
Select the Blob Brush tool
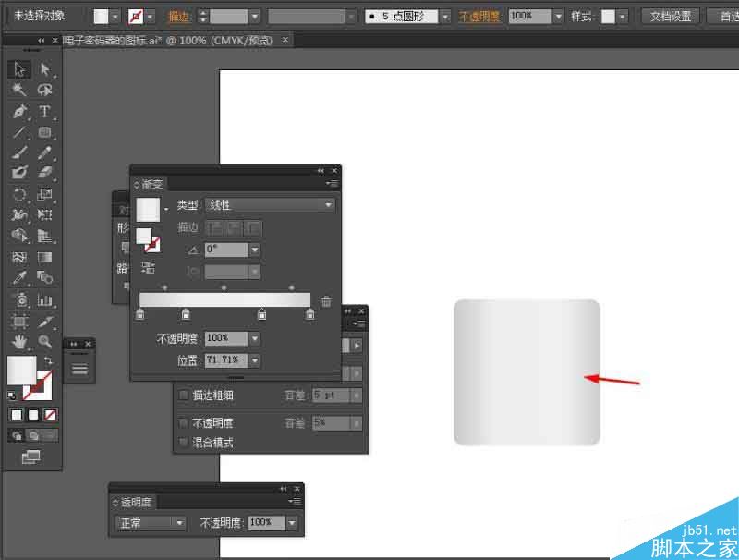coord(19,173)
